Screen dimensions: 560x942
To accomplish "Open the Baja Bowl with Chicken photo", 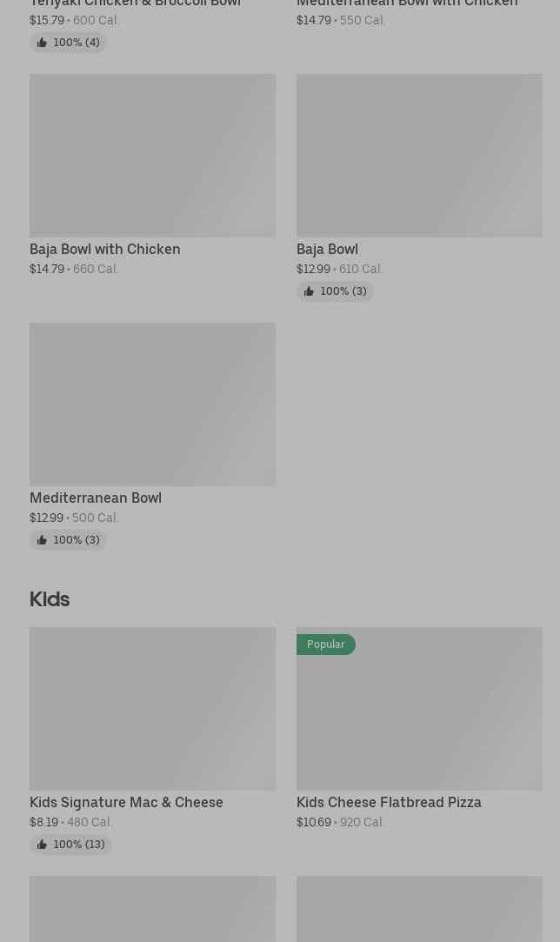I will click(152, 155).
